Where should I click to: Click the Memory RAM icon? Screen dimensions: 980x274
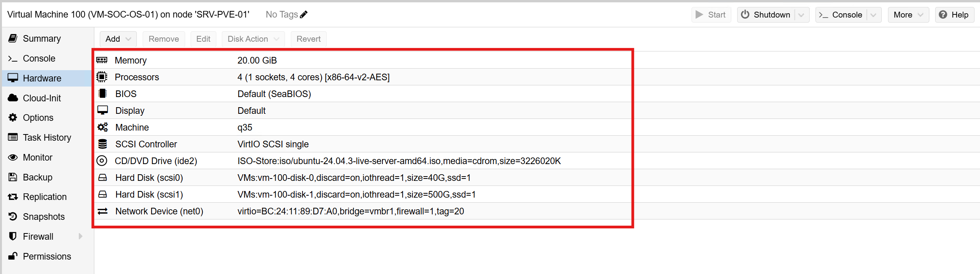click(x=102, y=60)
